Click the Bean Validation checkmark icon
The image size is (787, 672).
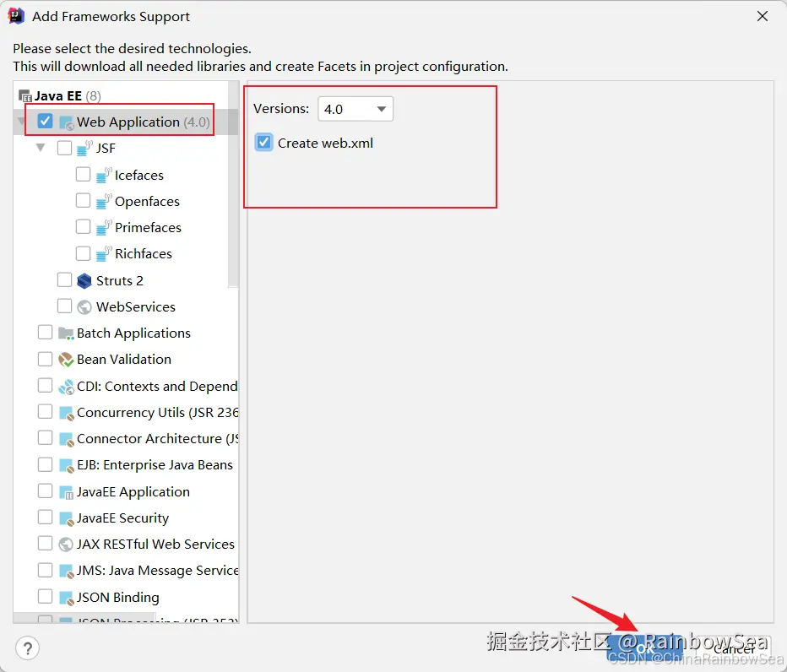click(x=66, y=360)
